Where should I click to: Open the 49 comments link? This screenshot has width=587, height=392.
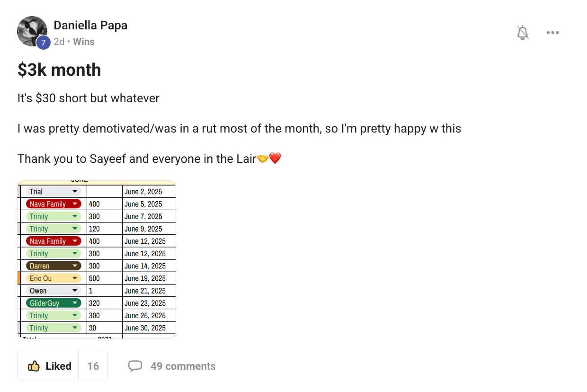tap(183, 366)
